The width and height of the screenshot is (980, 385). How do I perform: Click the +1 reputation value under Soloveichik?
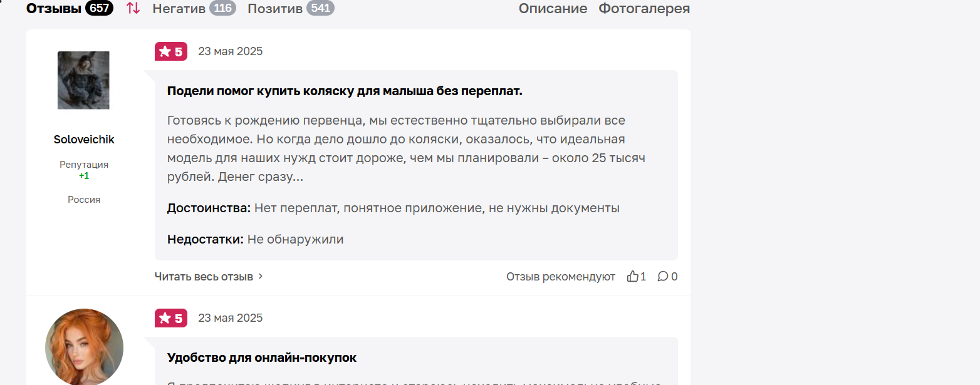tap(84, 176)
